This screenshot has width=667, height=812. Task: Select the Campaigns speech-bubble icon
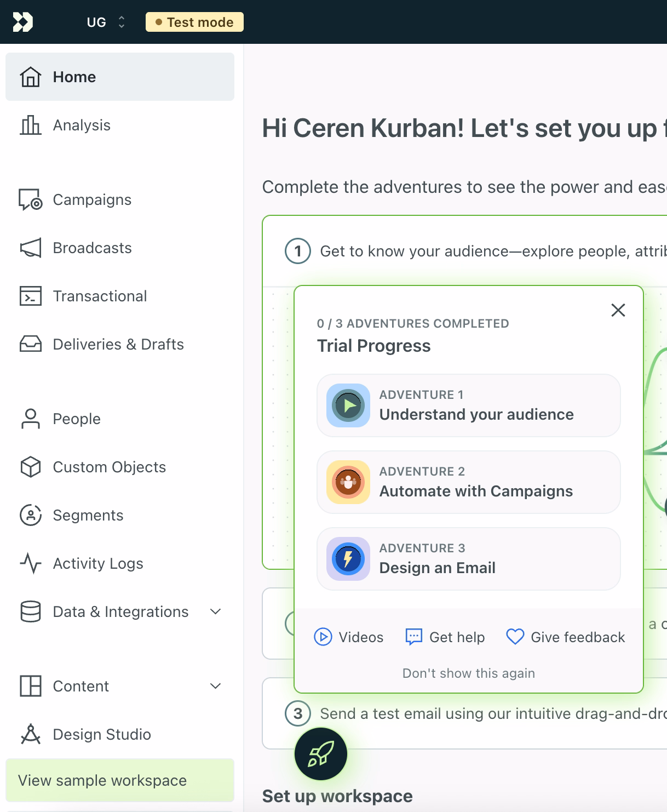tap(31, 199)
